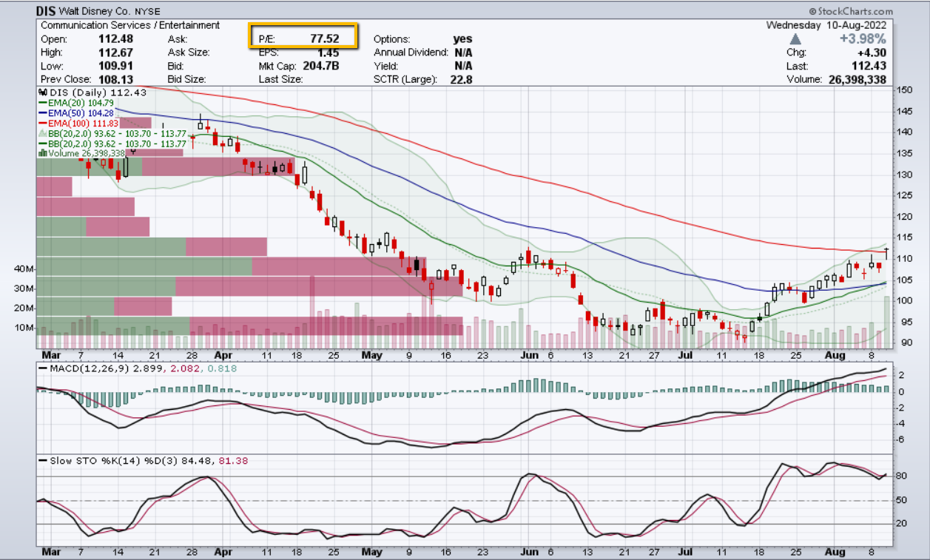Screen dimensions: 930x560
Task: Click the 40M volume axis label
Action: coord(24,269)
